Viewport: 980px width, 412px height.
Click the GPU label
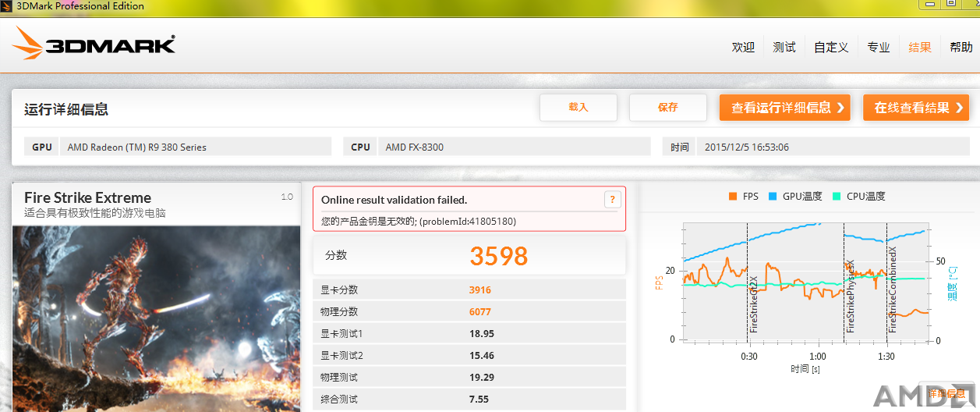(42, 147)
